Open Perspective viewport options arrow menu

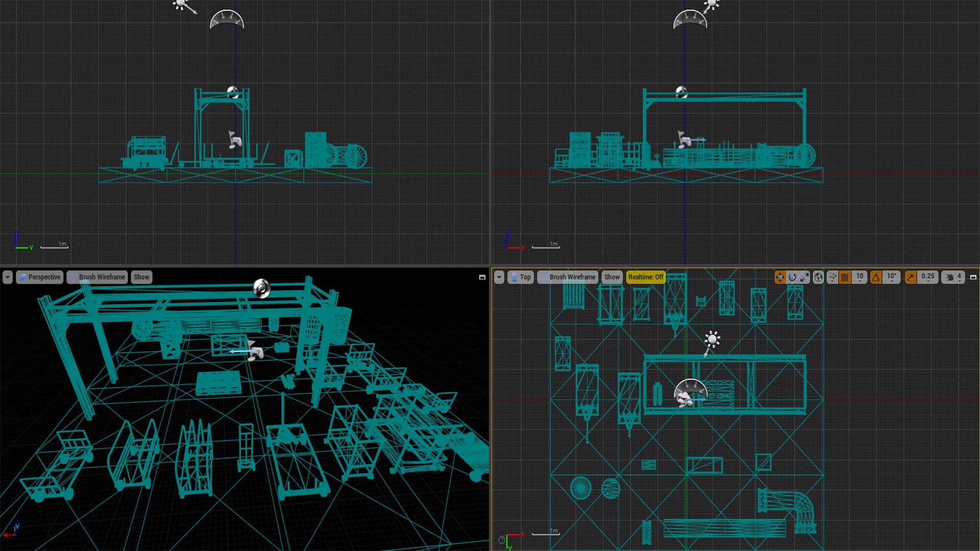[8, 277]
